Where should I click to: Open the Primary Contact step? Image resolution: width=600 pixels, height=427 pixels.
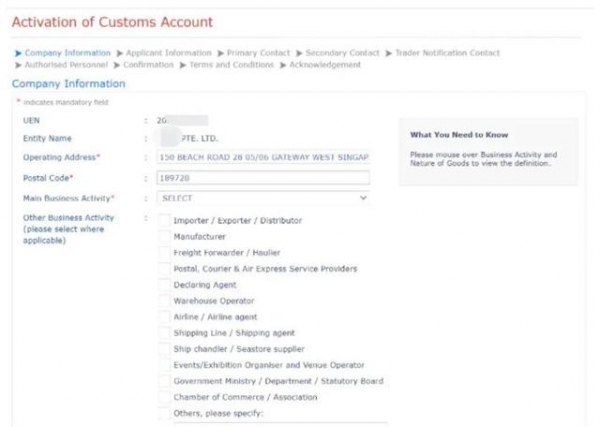tap(260, 53)
